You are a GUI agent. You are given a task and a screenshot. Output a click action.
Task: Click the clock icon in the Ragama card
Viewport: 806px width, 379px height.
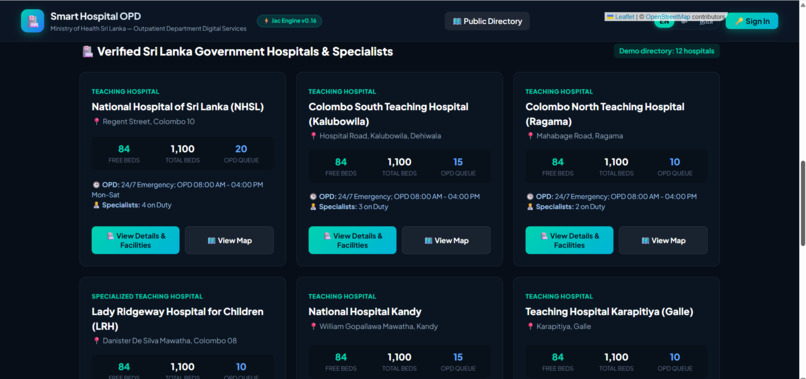click(530, 196)
